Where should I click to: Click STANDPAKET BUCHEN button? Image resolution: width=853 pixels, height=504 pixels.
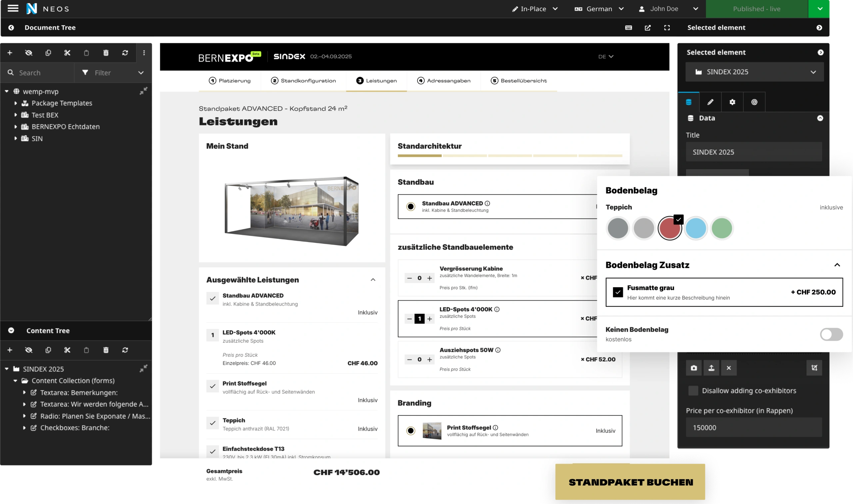[630, 482]
